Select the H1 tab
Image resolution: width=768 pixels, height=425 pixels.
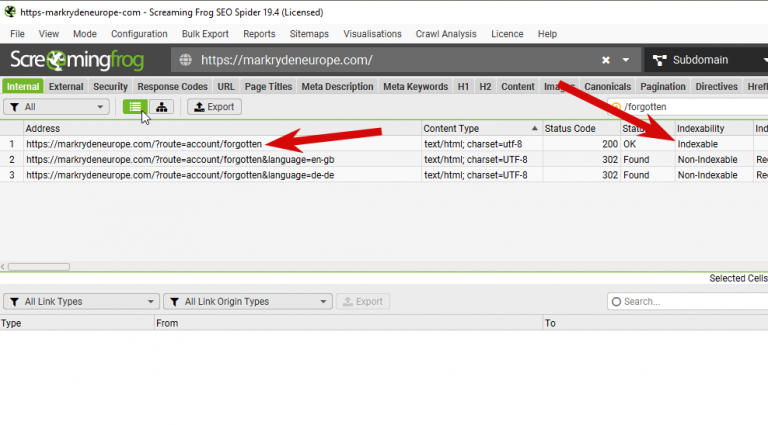463,87
